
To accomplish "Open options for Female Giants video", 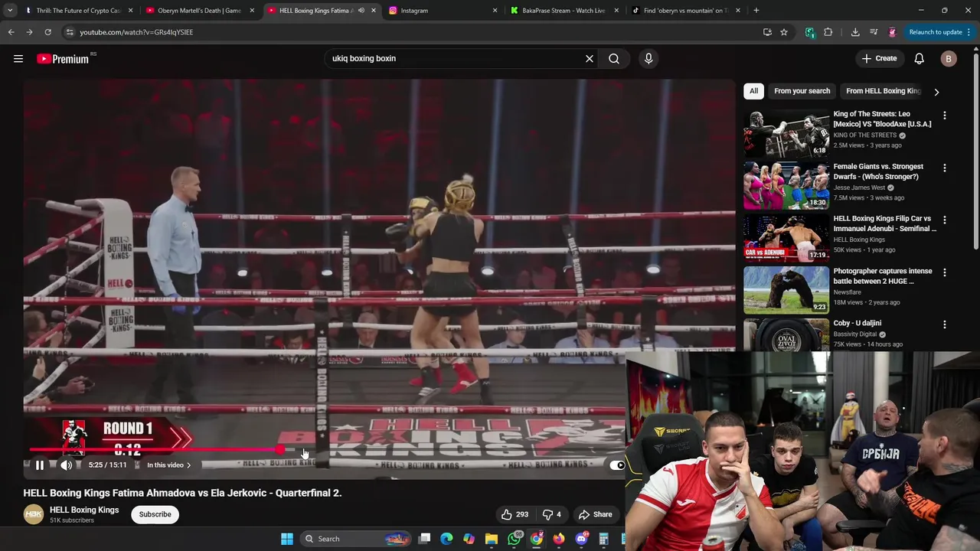I will [944, 168].
